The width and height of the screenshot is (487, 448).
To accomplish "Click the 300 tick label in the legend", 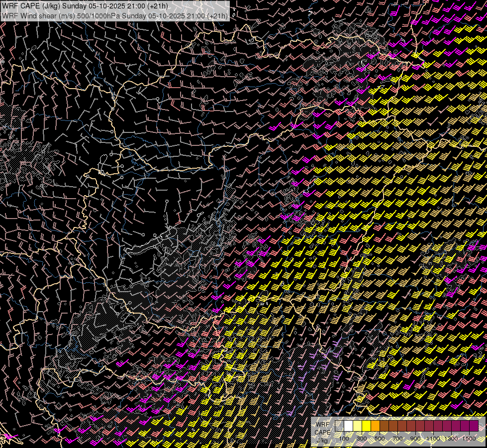I will point(362,439).
